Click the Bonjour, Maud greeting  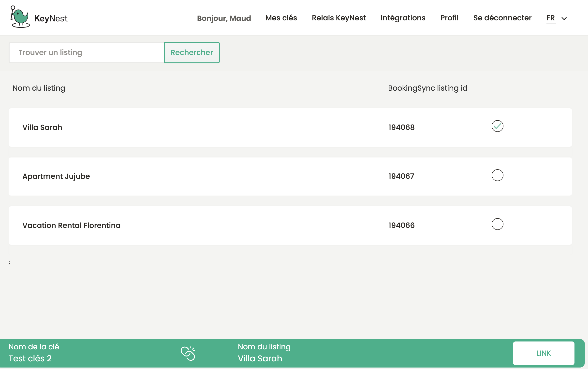pos(224,18)
